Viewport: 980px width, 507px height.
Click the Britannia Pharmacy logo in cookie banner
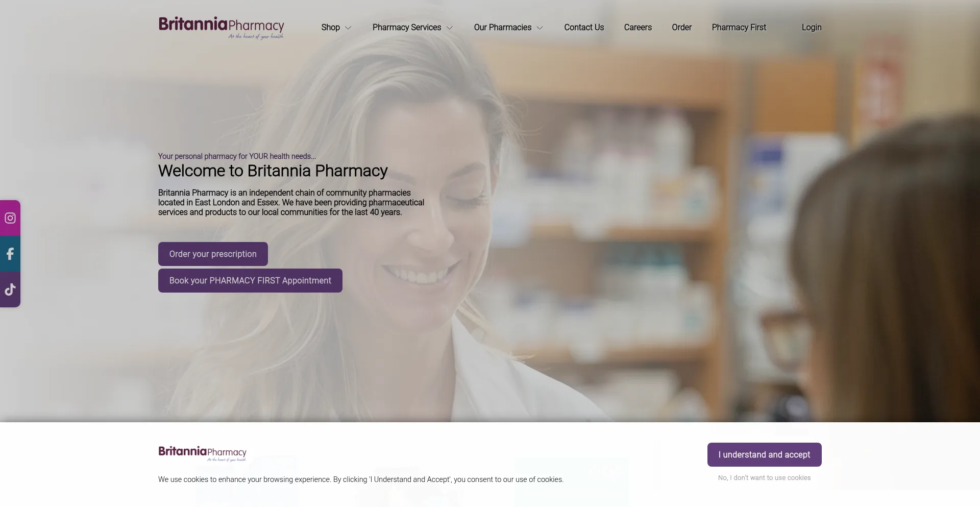202,453
